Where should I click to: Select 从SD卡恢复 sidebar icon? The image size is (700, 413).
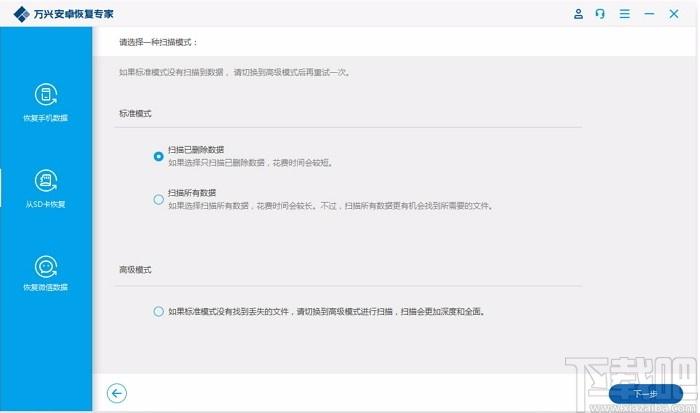click(x=46, y=181)
